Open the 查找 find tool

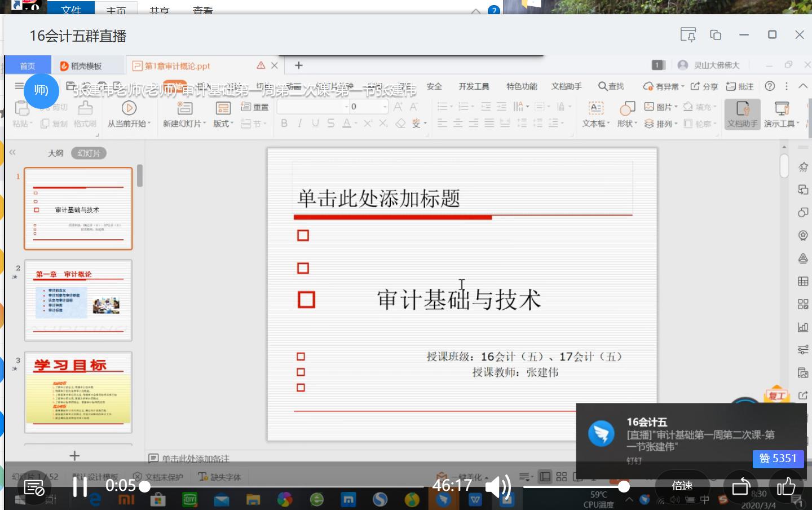tap(611, 86)
